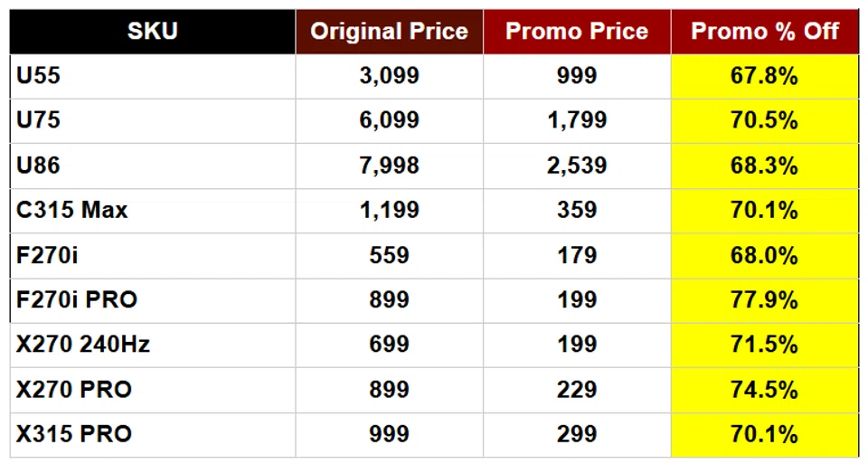Viewport: 868px width, 464px height.
Task: Select the 359 promo price value
Action: tap(577, 211)
